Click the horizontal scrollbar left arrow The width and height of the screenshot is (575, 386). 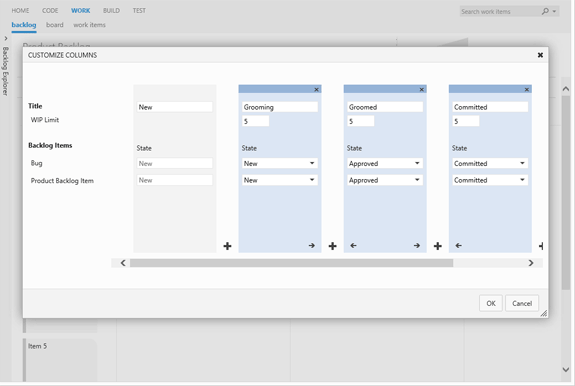point(123,263)
